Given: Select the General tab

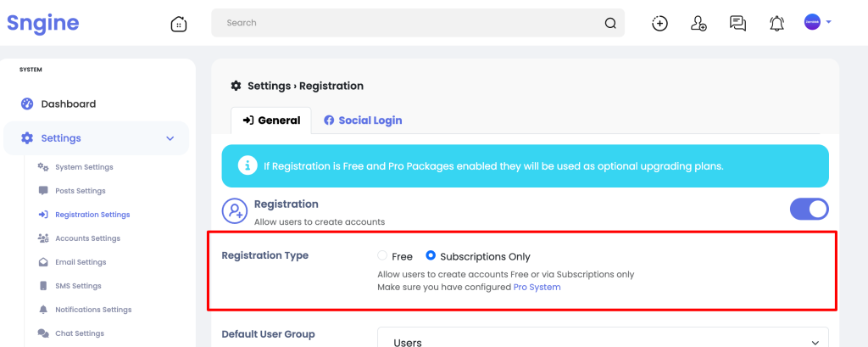Looking at the screenshot, I should (x=271, y=120).
